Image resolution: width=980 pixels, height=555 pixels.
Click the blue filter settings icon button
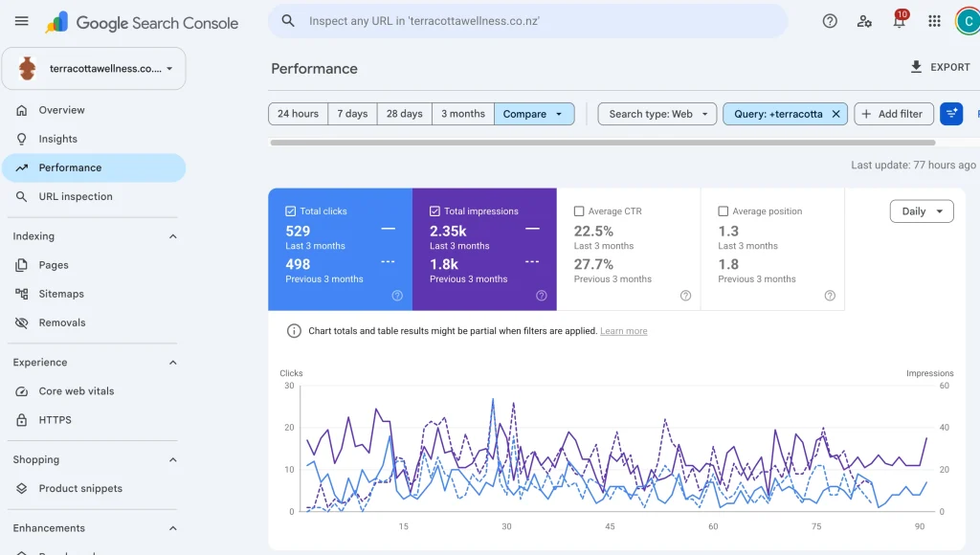click(x=951, y=114)
